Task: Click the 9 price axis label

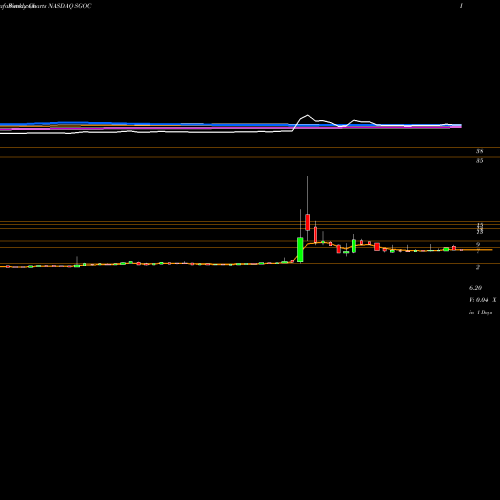Action: 478,245
